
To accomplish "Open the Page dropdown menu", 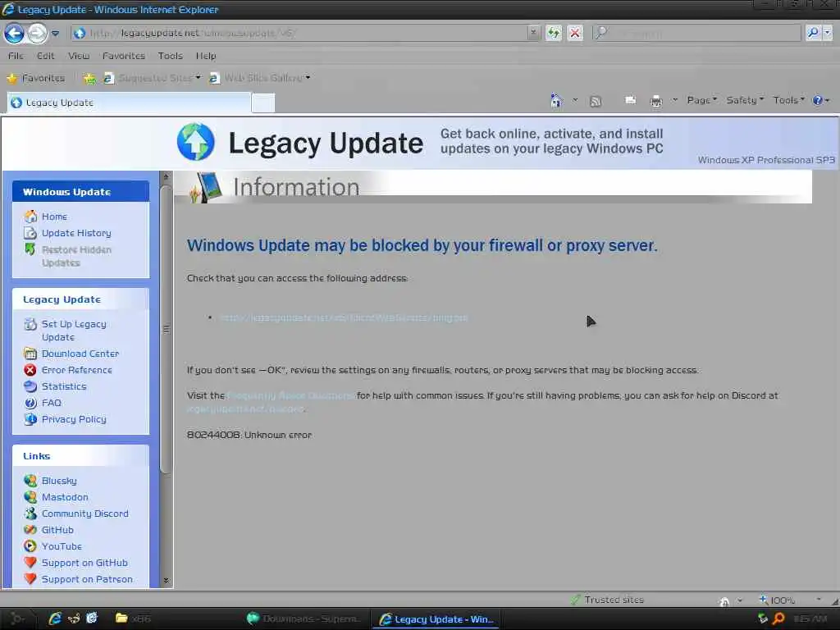I will tap(702, 100).
